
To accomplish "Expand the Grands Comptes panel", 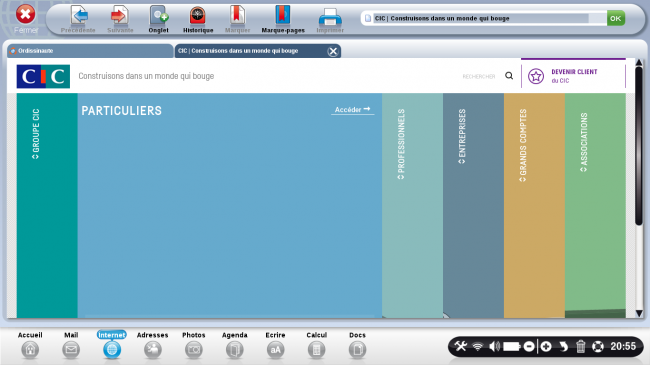I will [523, 146].
